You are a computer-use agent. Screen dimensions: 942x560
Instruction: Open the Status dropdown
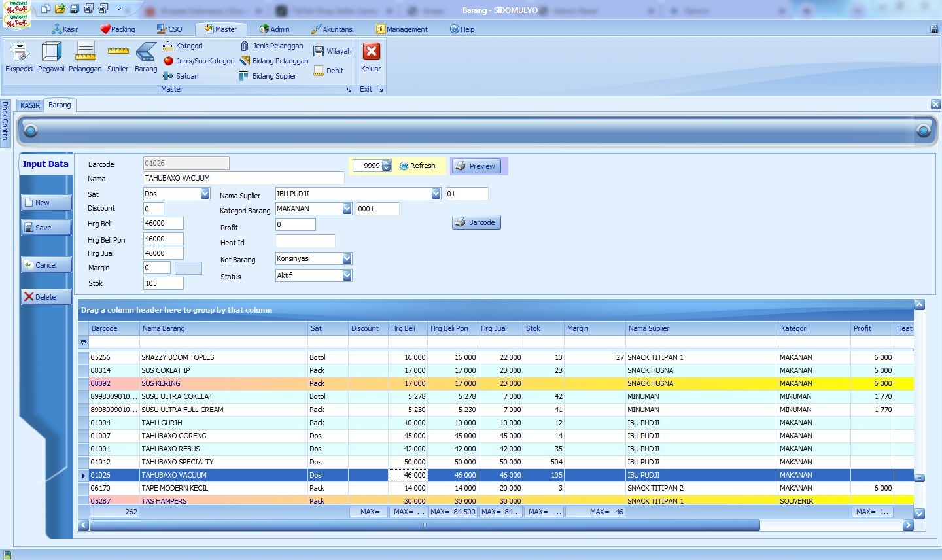point(347,275)
